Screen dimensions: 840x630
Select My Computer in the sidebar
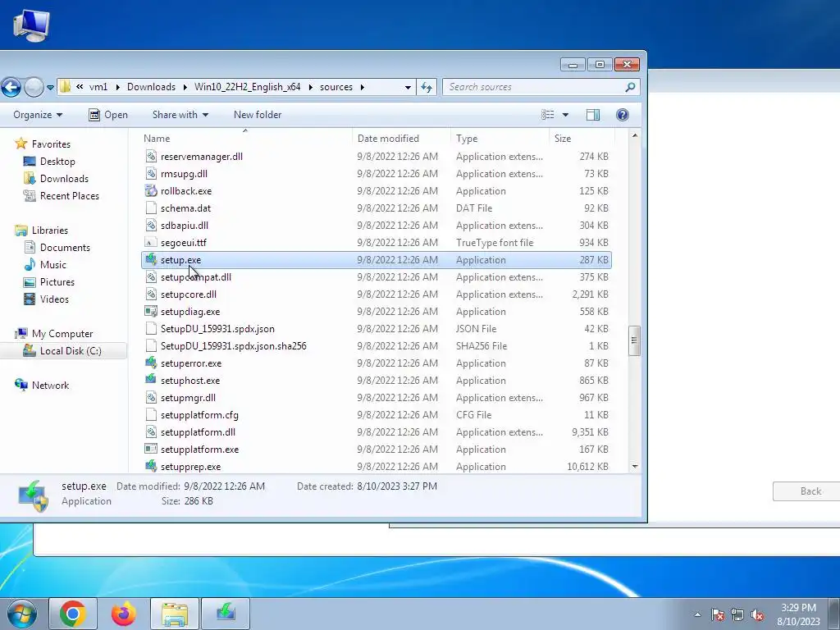[x=62, y=334]
